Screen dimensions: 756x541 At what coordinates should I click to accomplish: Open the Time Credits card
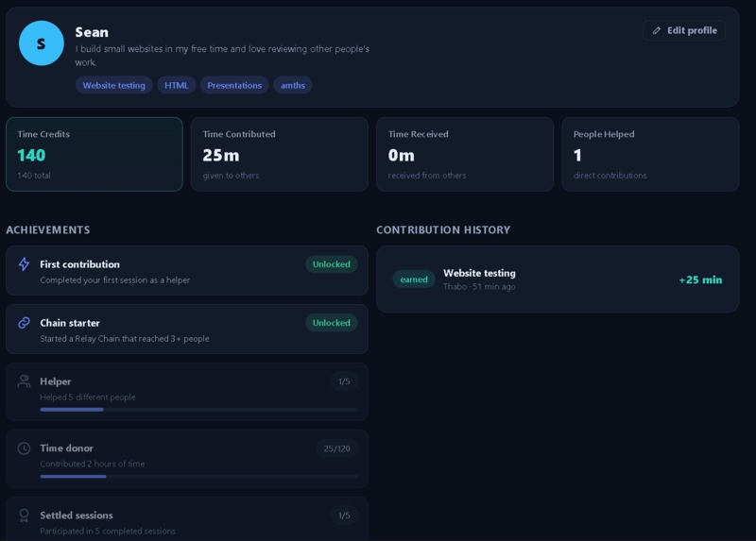point(94,154)
